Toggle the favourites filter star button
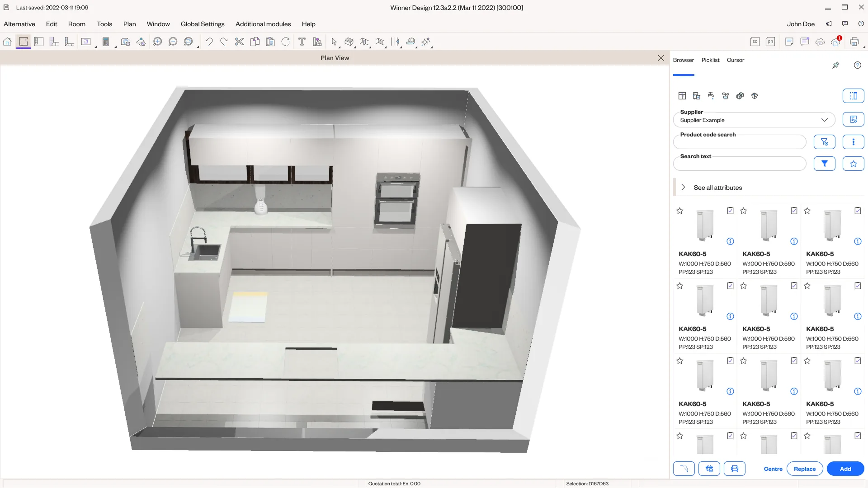Image resolution: width=868 pixels, height=488 pixels. (x=854, y=164)
